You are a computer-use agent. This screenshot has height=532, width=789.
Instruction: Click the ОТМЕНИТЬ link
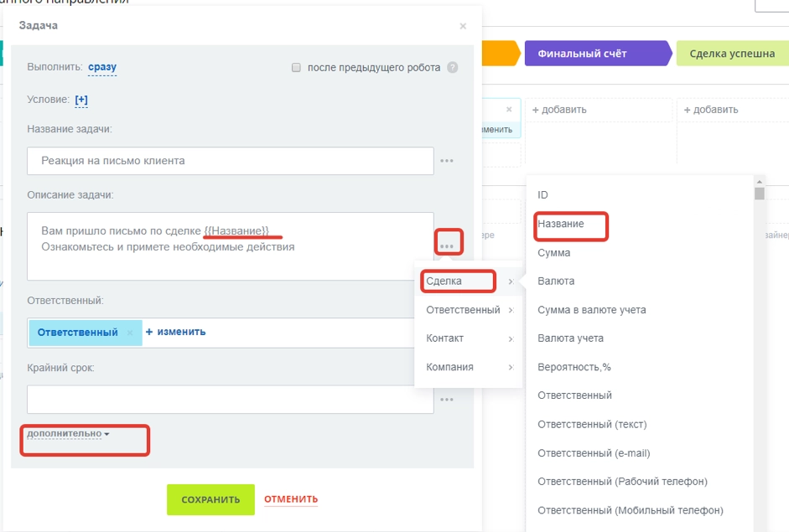291,500
